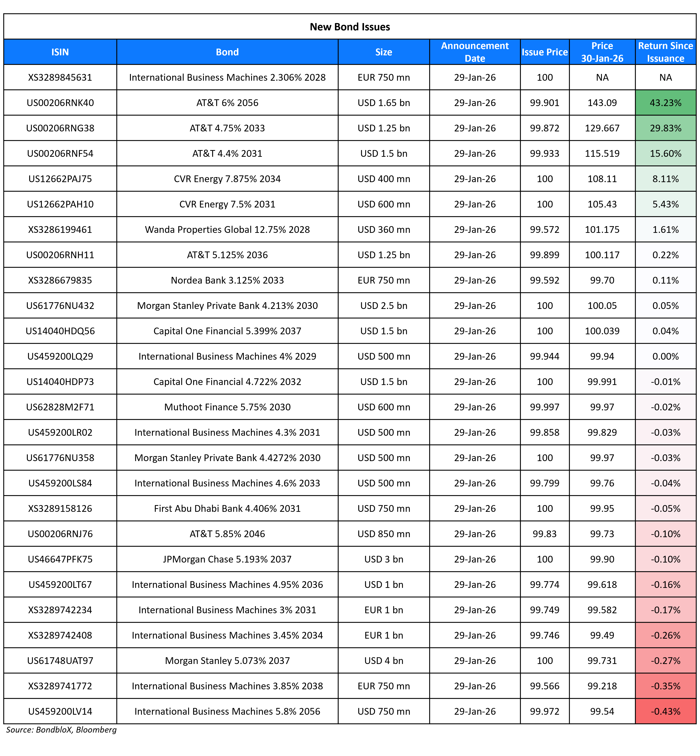Select the Muthoot Finance 5.75% 2030 row

[227, 407]
